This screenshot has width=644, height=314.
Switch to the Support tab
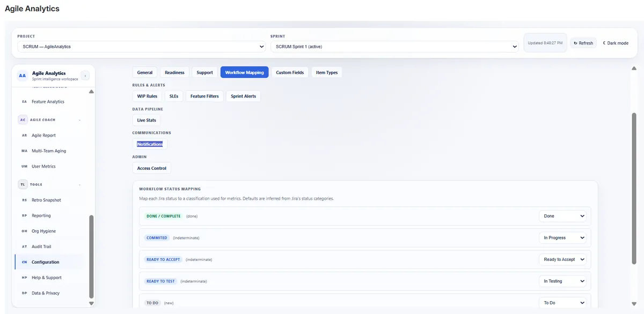coord(204,72)
